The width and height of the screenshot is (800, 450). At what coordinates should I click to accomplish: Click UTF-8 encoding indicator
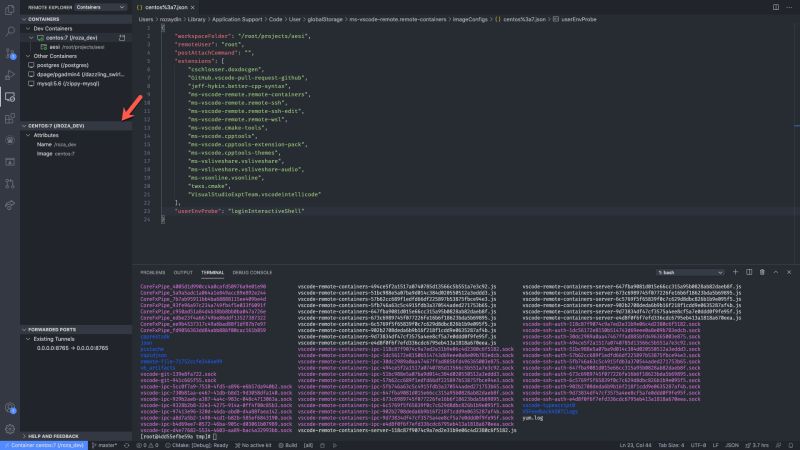pyautogui.click(x=698, y=445)
